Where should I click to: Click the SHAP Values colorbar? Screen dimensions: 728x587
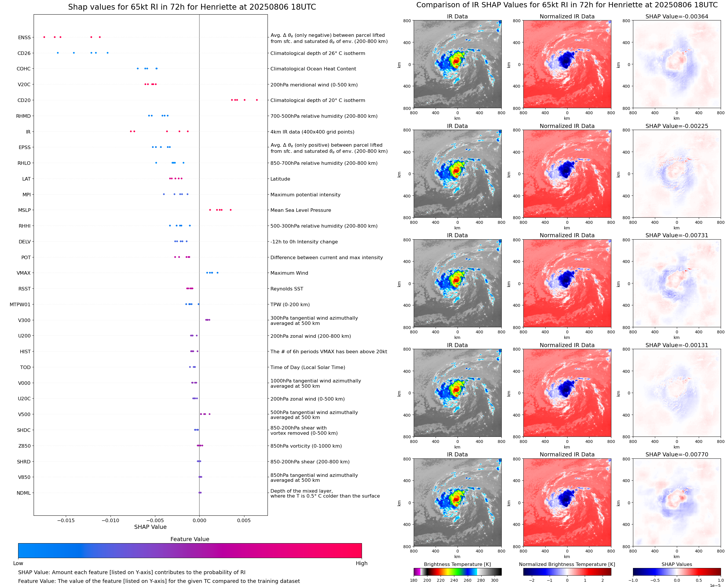[x=677, y=572]
